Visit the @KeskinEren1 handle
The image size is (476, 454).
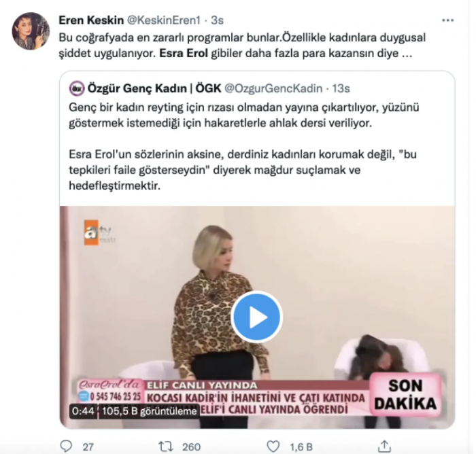coord(164,20)
